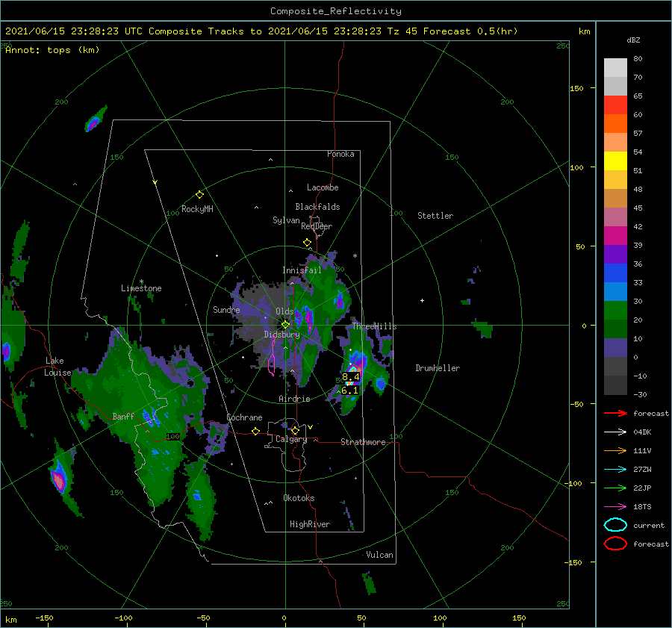This screenshot has width=672, height=628.
Task: Click the white 04DK track arrow icon
Action: 615,432
